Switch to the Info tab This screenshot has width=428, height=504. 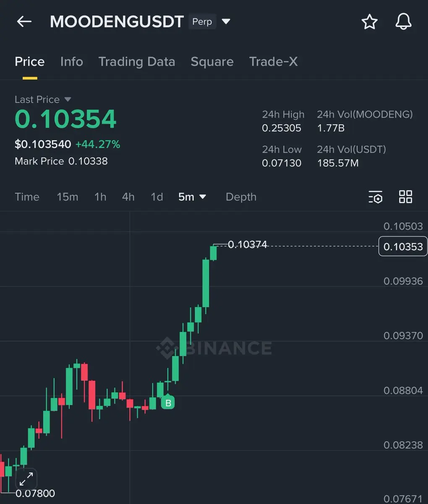click(72, 62)
